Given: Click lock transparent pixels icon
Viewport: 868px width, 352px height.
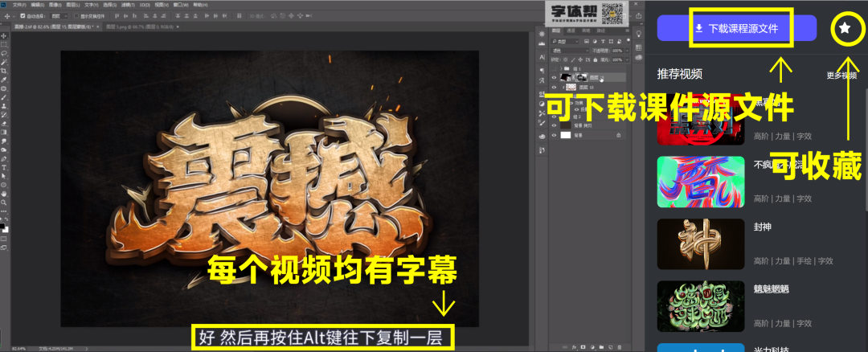Looking at the screenshot, I should point(564,59).
